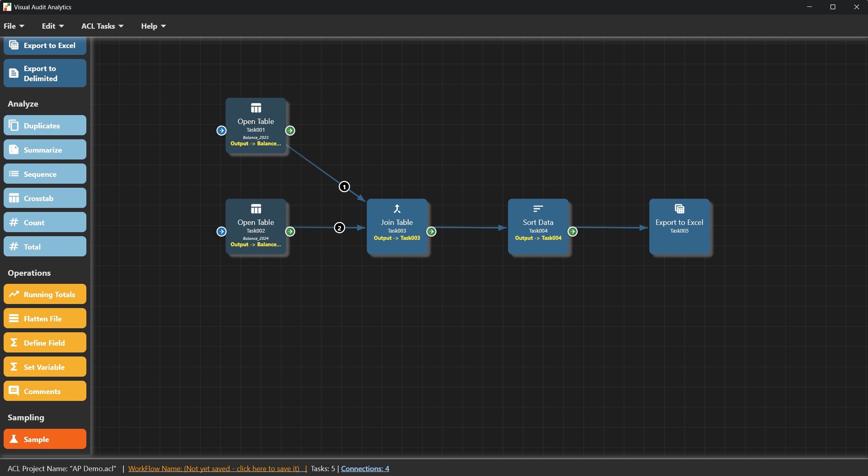Viewport: 868px width, 476px height.
Task: Click the Export to Delimited button
Action: click(x=45, y=73)
